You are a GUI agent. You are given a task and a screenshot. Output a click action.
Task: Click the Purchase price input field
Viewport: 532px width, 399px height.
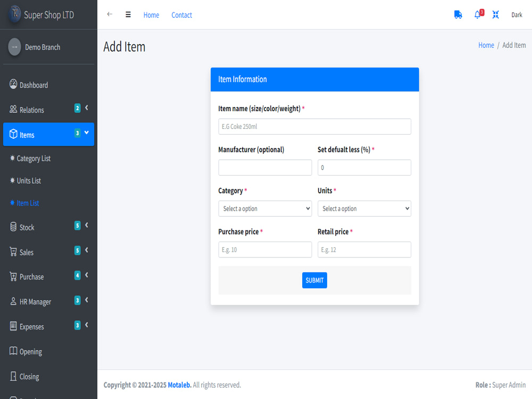tap(265, 250)
